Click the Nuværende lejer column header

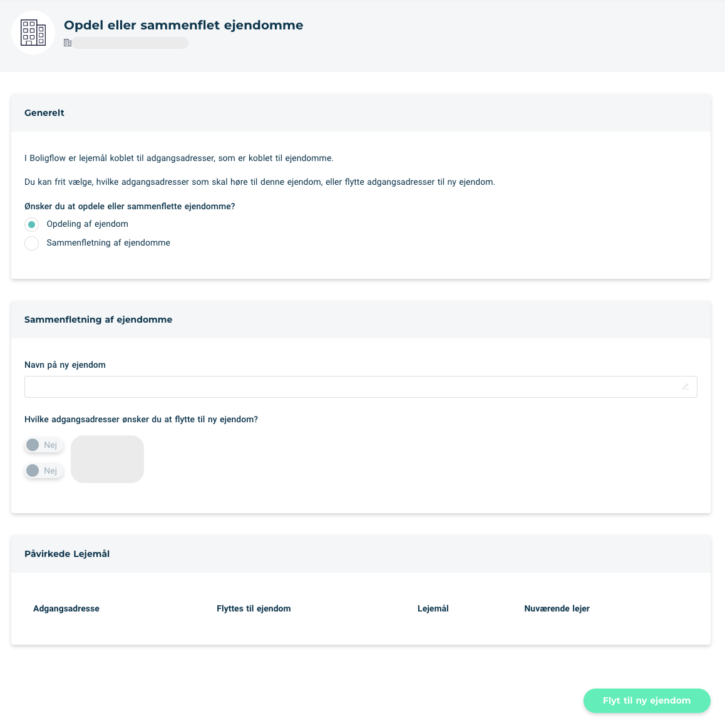(557, 608)
